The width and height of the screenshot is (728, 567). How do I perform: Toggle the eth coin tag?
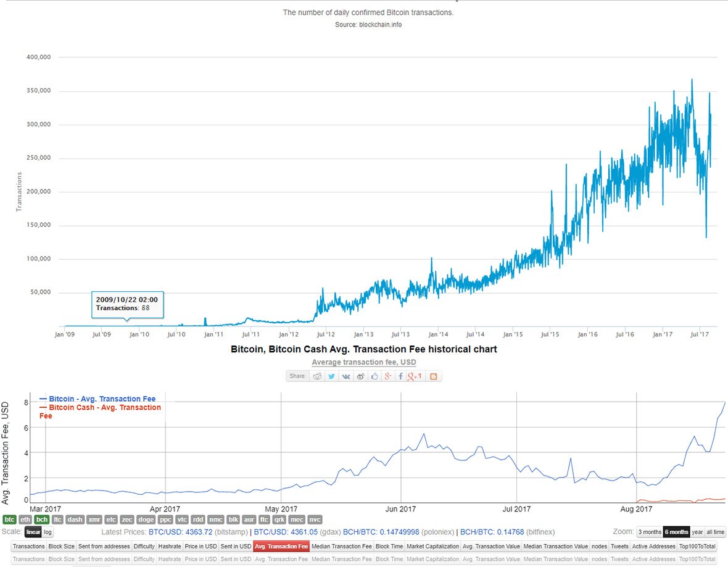click(25, 519)
